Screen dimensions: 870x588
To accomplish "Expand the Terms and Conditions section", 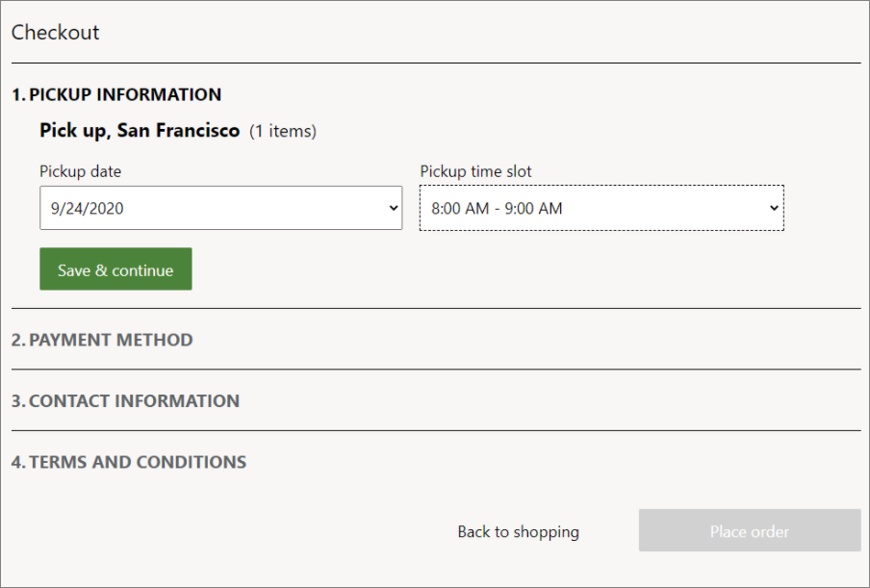I will (129, 462).
